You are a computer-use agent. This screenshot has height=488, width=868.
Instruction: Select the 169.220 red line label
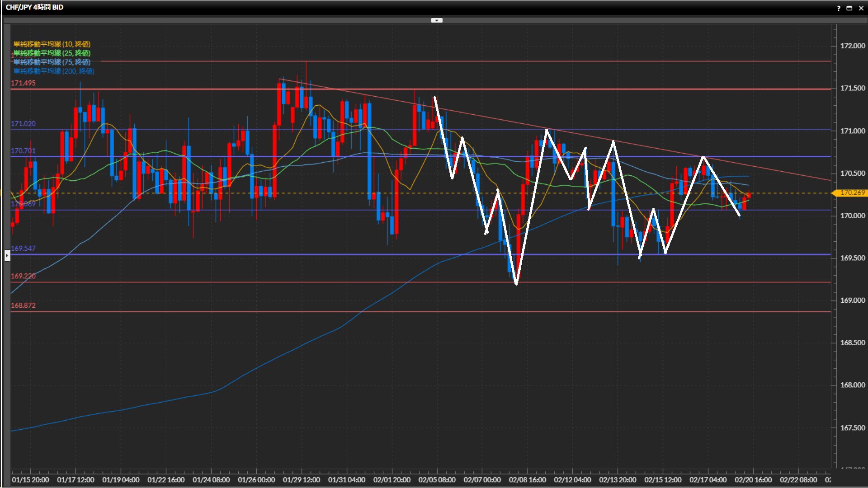tap(23, 276)
